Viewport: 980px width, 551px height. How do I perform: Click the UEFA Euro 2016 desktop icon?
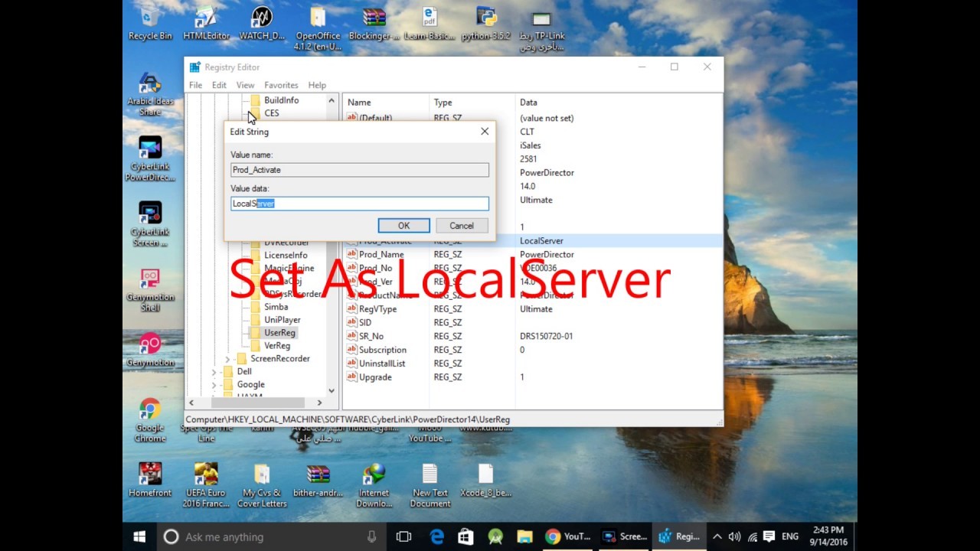click(206, 485)
